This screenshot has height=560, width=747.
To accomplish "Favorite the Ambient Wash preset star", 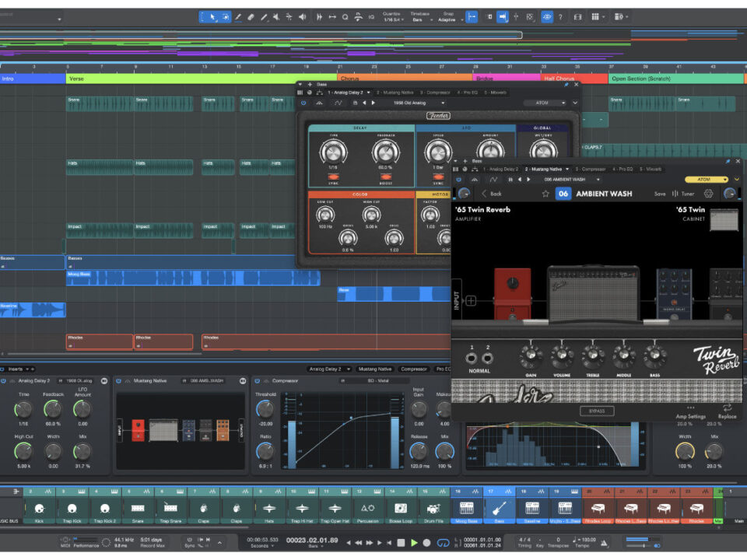I will pyautogui.click(x=545, y=194).
